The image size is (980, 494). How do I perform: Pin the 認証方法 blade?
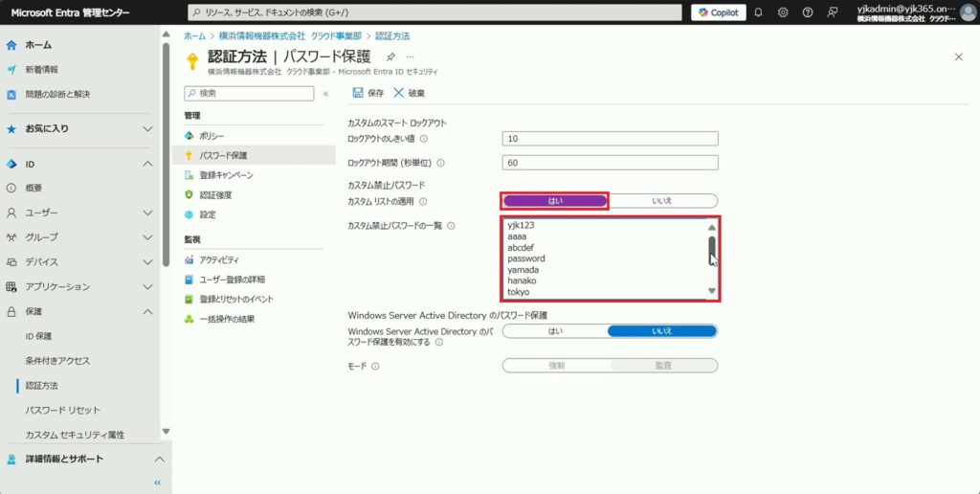(x=390, y=56)
